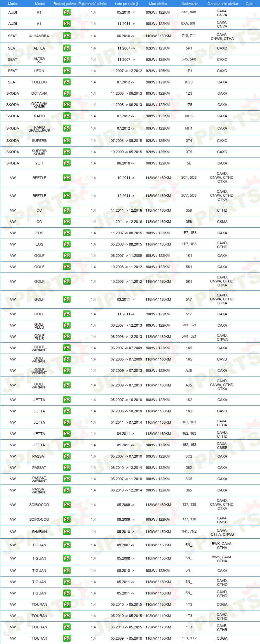
Task: Select the TOLEDO model cell
Action: 39,82
